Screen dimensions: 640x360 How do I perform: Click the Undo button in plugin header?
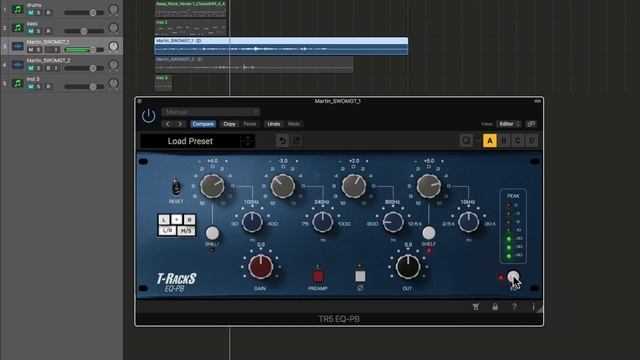tap(273, 124)
